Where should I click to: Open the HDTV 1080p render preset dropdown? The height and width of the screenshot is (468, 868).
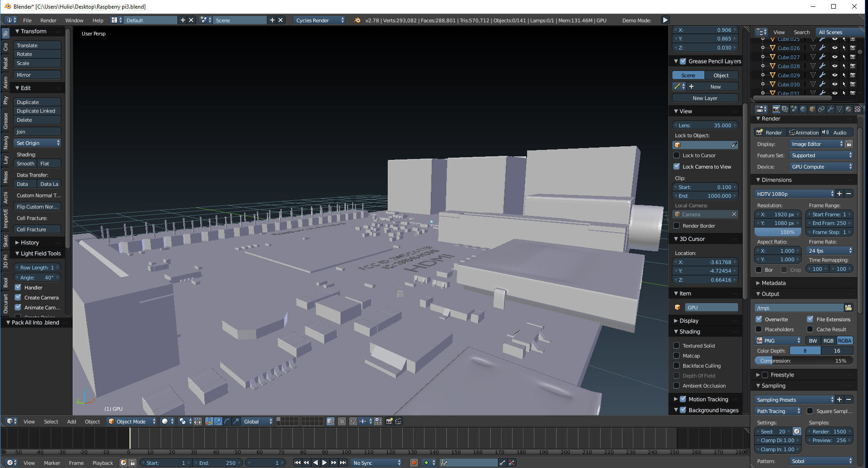pyautogui.click(x=794, y=194)
